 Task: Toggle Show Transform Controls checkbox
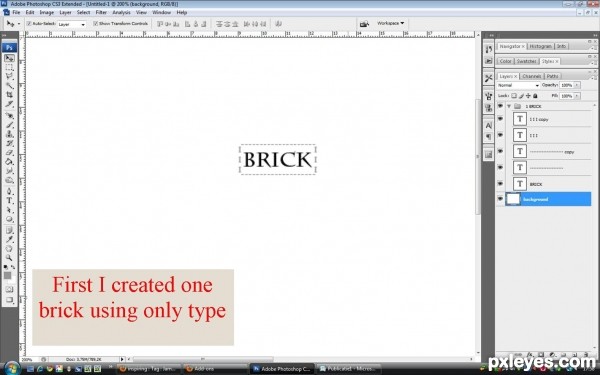pyautogui.click(x=96, y=24)
